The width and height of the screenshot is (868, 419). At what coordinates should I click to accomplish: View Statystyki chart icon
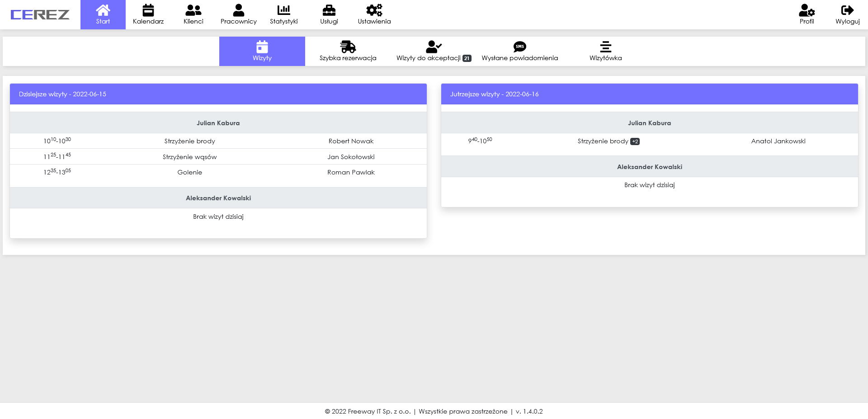[283, 10]
